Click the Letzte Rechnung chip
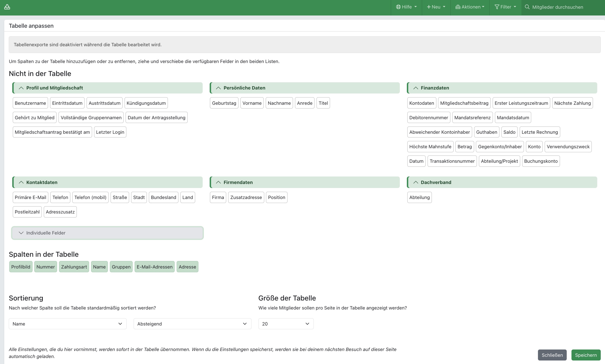 tap(540, 132)
